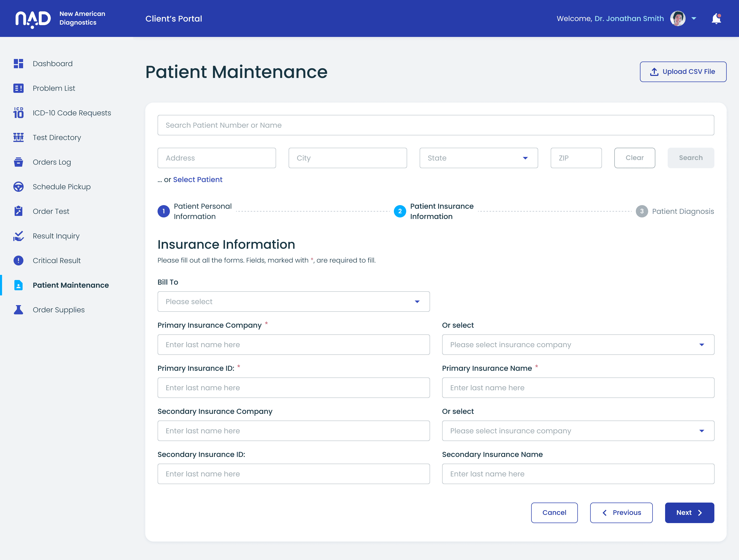This screenshot has height=560, width=739.
Task: Open the Critical Result exclamation icon
Action: (x=18, y=261)
